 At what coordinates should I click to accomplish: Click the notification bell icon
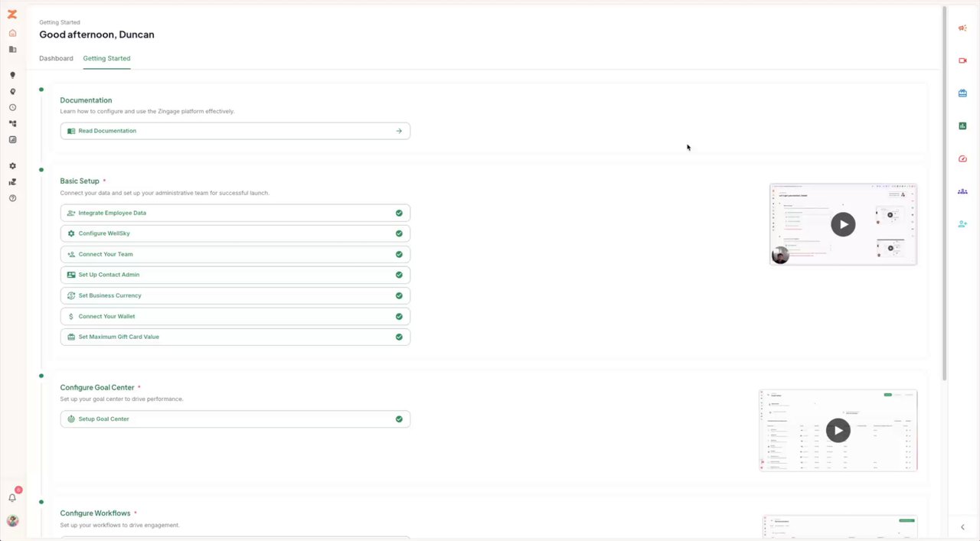coord(12,497)
